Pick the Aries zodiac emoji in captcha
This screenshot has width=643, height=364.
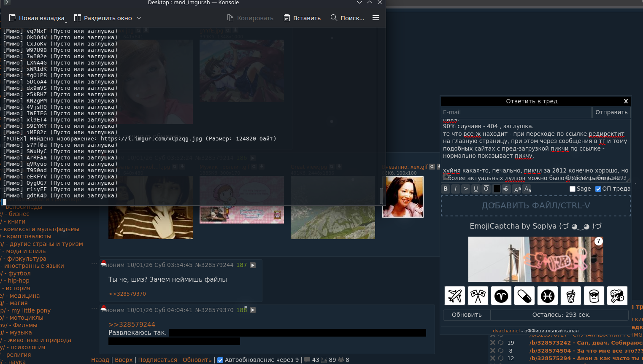click(501, 296)
